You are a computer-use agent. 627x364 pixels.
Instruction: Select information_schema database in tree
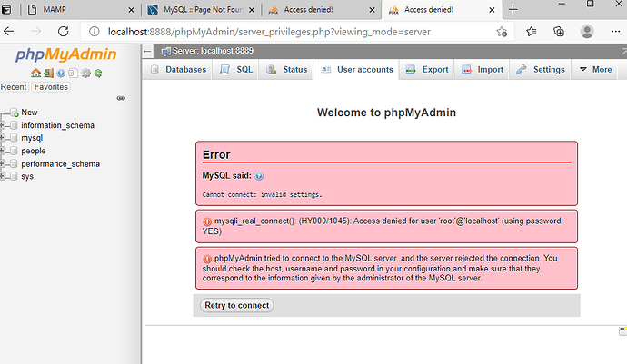click(x=57, y=125)
